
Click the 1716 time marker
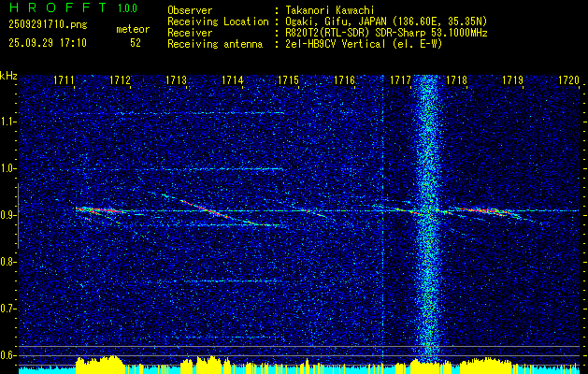[x=344, y=80]
